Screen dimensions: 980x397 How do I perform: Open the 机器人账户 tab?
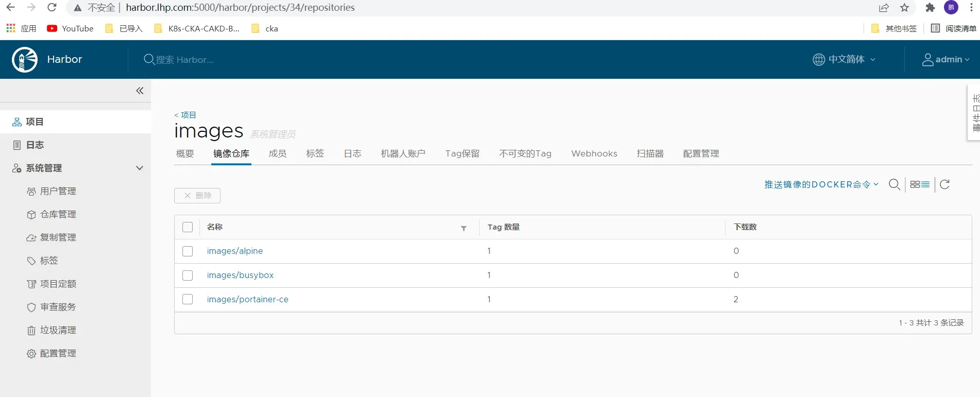[x=403, y=153]
